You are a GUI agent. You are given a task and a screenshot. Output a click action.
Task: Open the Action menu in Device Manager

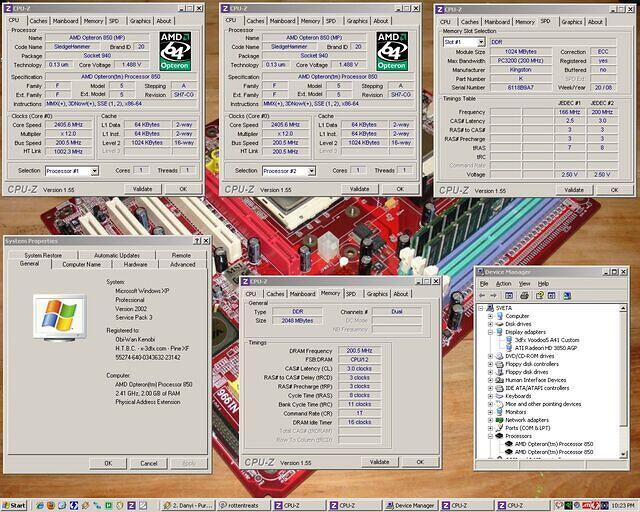pyautogui.click(x=505, y=283)
